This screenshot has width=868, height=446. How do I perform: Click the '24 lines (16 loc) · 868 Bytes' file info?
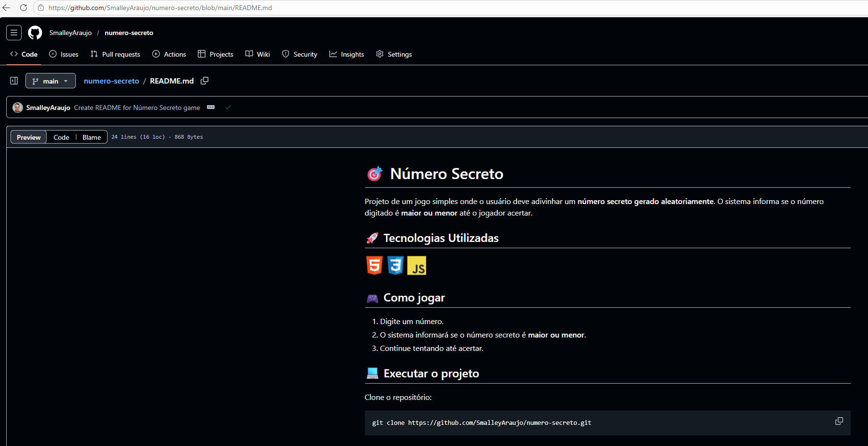(157, 137)
